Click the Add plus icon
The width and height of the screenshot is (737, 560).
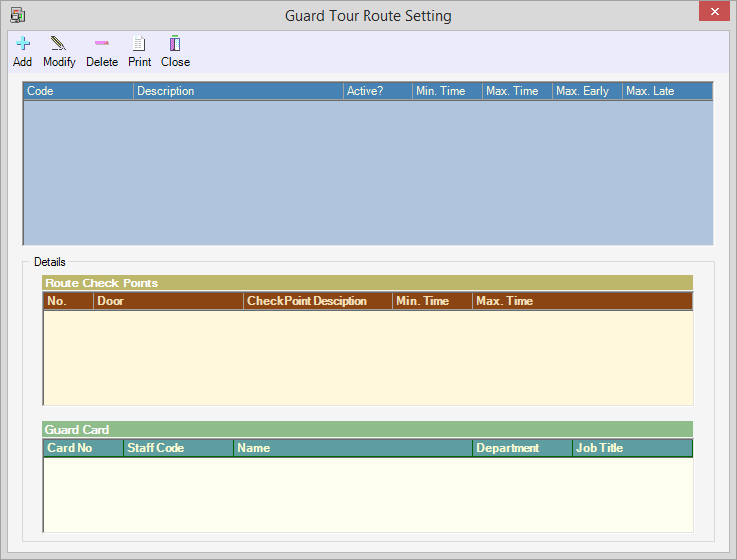point(23,44)
